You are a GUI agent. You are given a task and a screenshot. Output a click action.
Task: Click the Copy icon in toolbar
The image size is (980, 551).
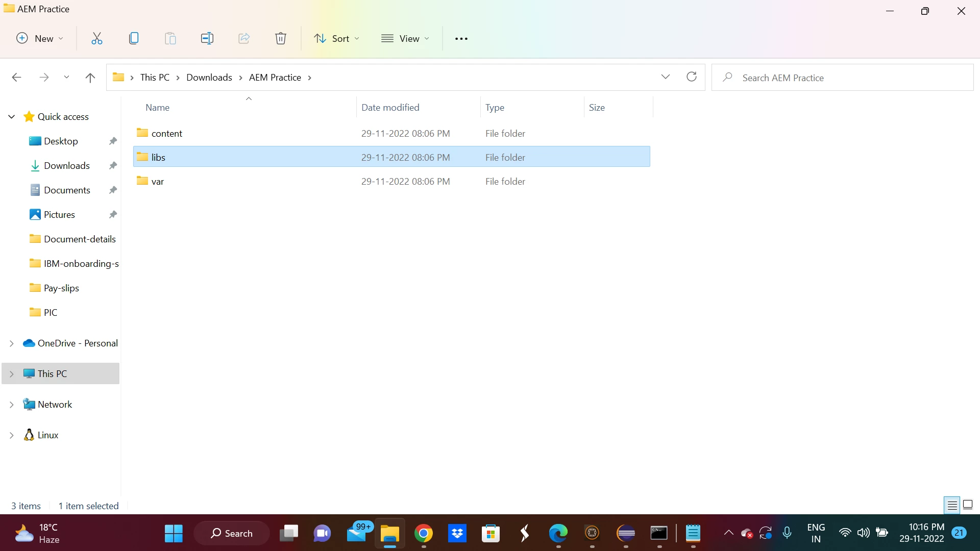coord(134,38)
